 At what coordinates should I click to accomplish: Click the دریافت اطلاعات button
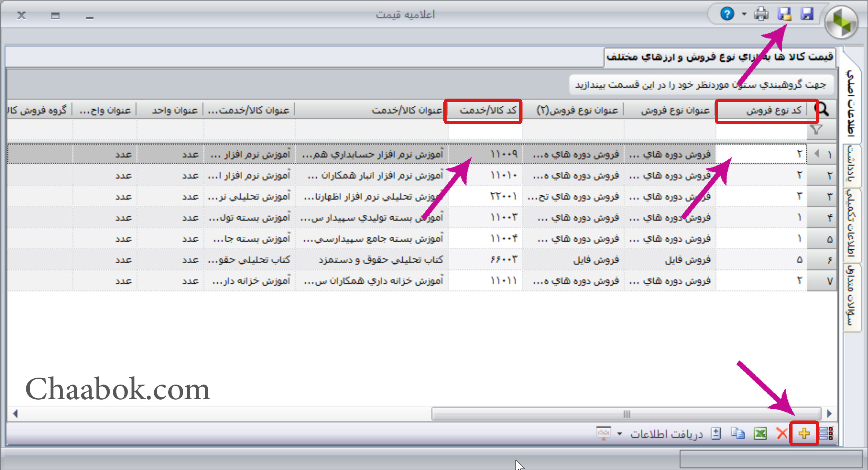click(666, 434)
